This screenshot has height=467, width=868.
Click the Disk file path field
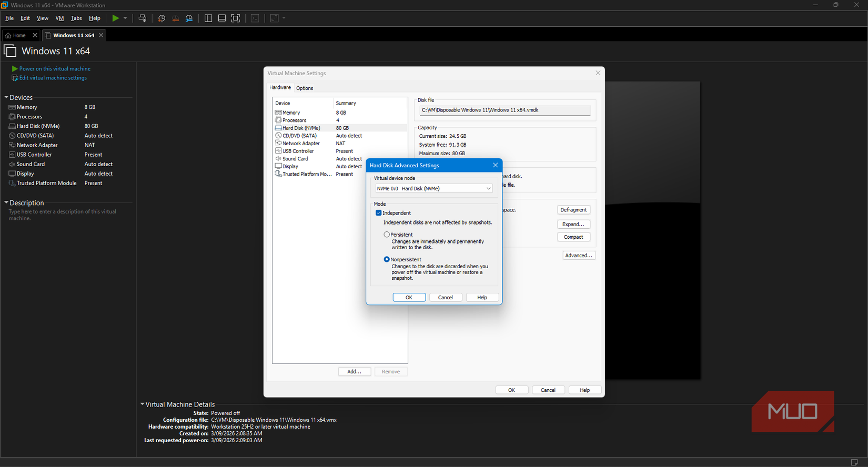coord(505,110)
